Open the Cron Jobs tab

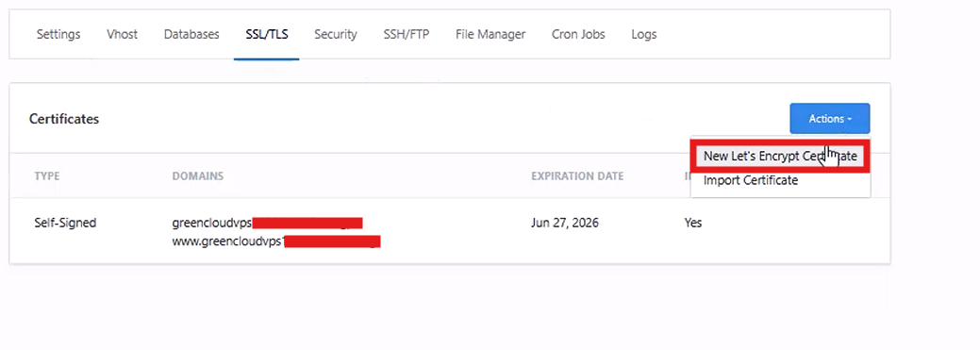tap(578, 34)
